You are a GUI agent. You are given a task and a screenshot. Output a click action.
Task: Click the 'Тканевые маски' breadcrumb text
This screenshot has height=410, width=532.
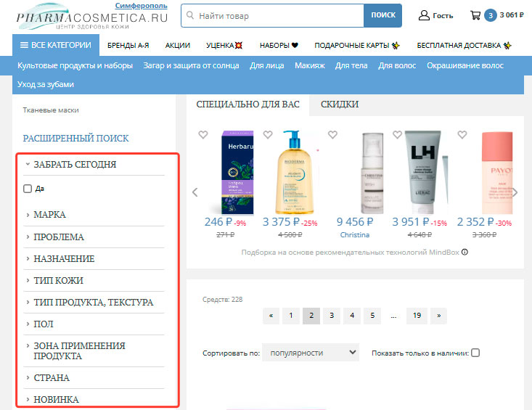[x=51, y=110]
